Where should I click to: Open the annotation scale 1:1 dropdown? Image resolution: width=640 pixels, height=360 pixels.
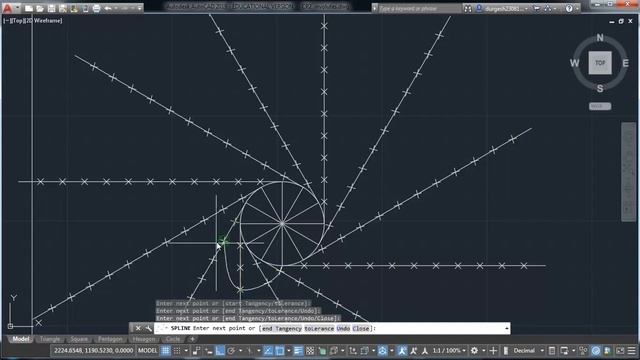tap(449, 351)
